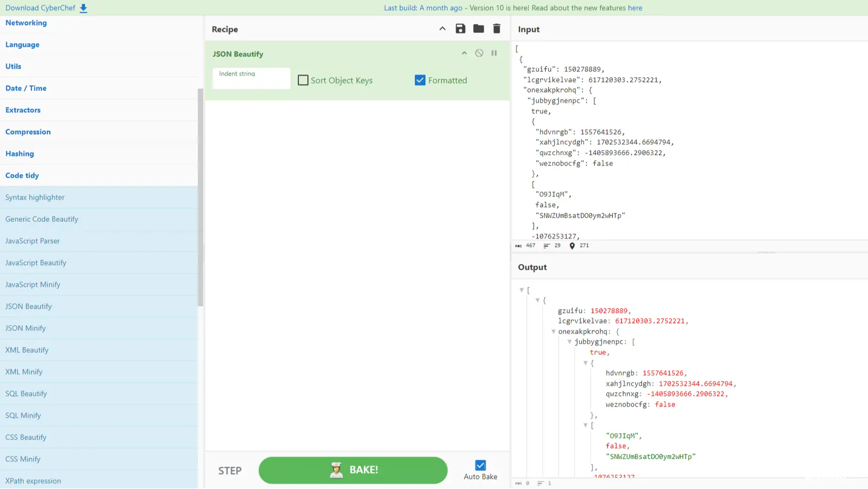Image resolution: width=868 pixels, height=489 pixels.
Task: Select the SQL Minify operation
Action: (99, 416)
